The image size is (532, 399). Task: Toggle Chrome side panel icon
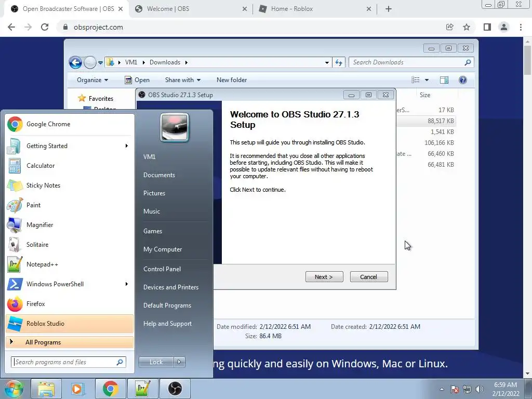(x=487, y=27)
